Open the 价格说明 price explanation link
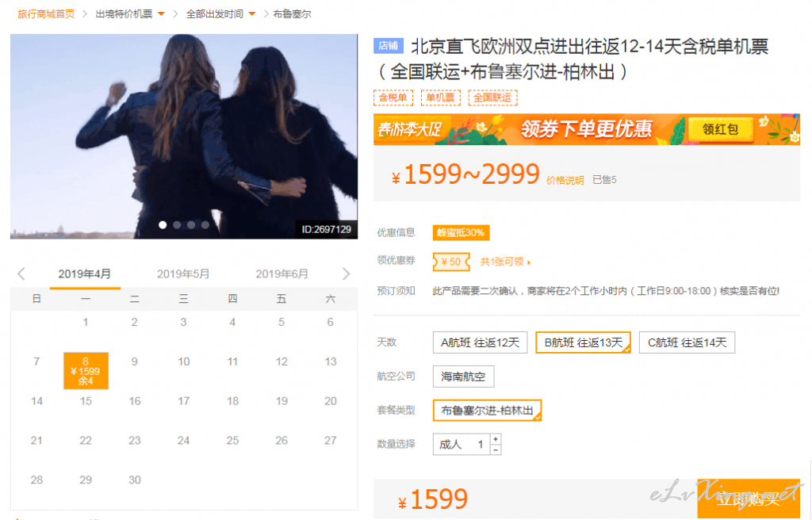Image resolution: width=812 pixels, height=520 pixels. pyautogui.click(x=565, y=180)
